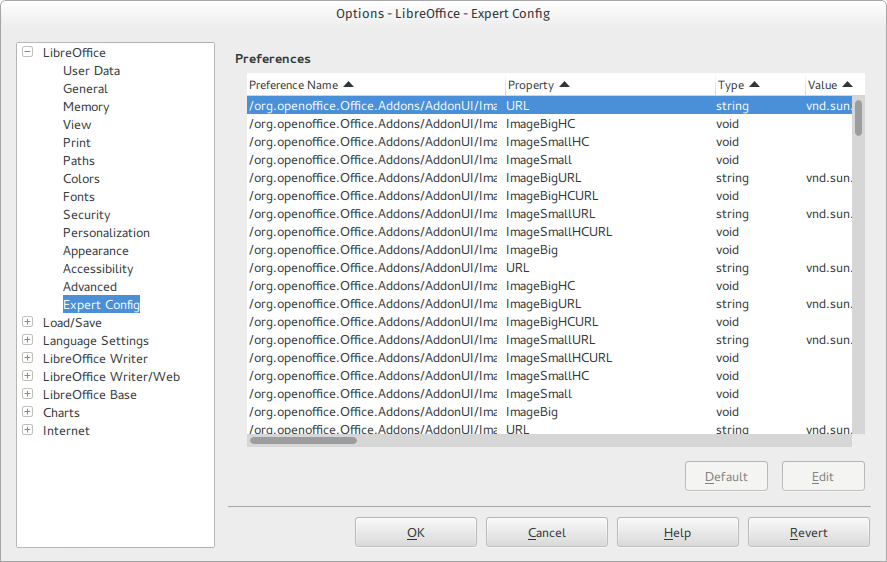
Task: Sort by Type column header
Action: (738, 85)
